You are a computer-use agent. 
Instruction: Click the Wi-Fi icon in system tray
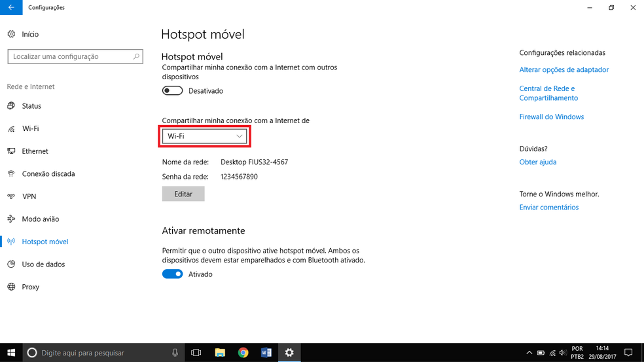click(x=552, y=353)
